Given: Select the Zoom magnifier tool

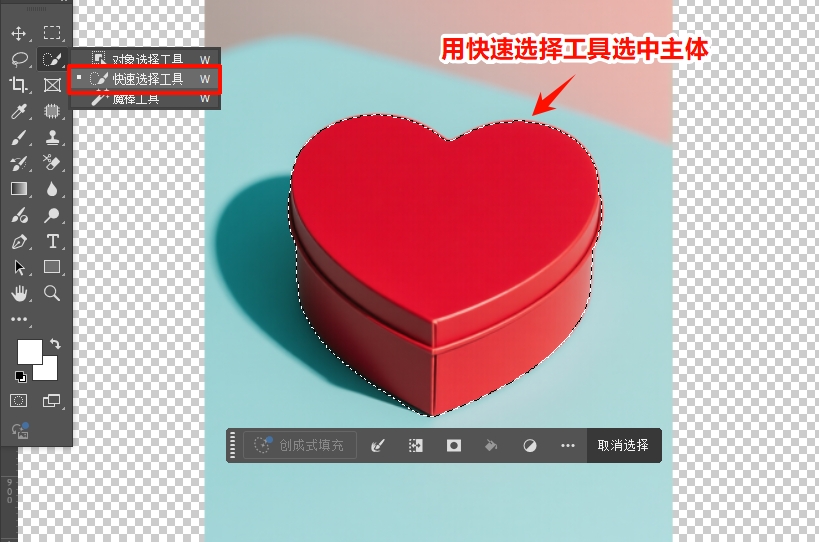Looking at the screenshot, I should pos(52,293).
